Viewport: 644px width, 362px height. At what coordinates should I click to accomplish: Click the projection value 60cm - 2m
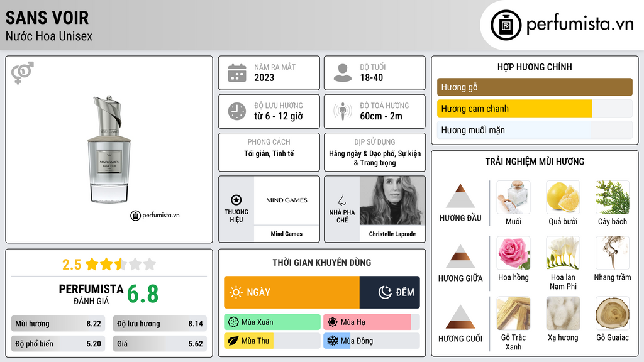coord(381,116)
